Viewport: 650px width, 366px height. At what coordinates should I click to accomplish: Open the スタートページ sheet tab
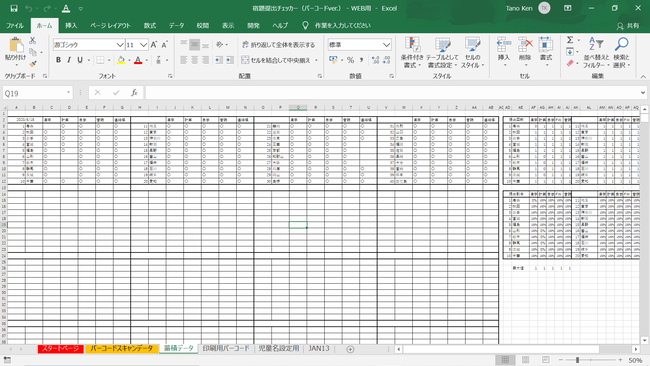coord(61,349)
